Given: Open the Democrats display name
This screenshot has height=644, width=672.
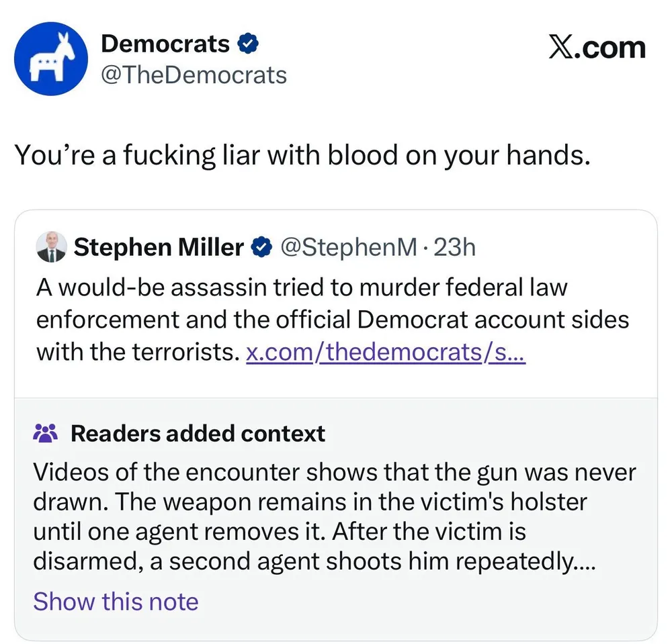Looking at the screenshot, I should point(165,44).
